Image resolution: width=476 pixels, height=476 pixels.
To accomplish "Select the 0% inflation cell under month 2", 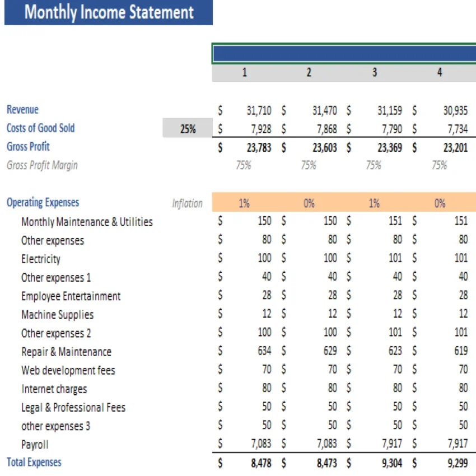I will click(x=309, y=203).
